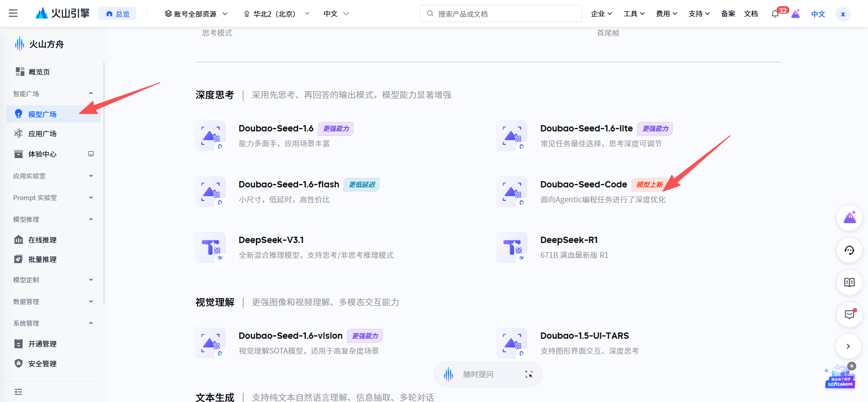The image size is (868, 402).
Task: Expand the floating side panel arrow
Action: pos(849,346)
